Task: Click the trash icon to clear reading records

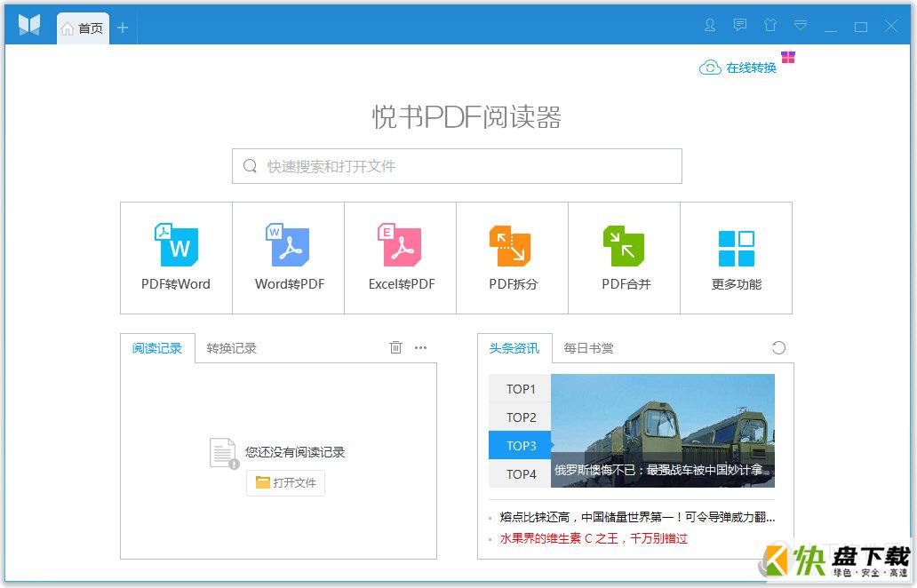Action: coord(396,348)
